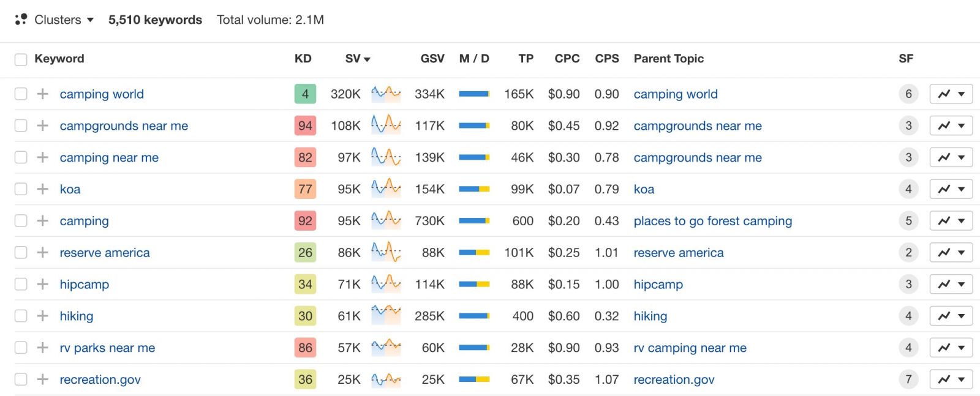The width and height of the screenshot is (980, 396).
Task: Open chart dropdown for camping world row
Action: click(x=951, y=94)
